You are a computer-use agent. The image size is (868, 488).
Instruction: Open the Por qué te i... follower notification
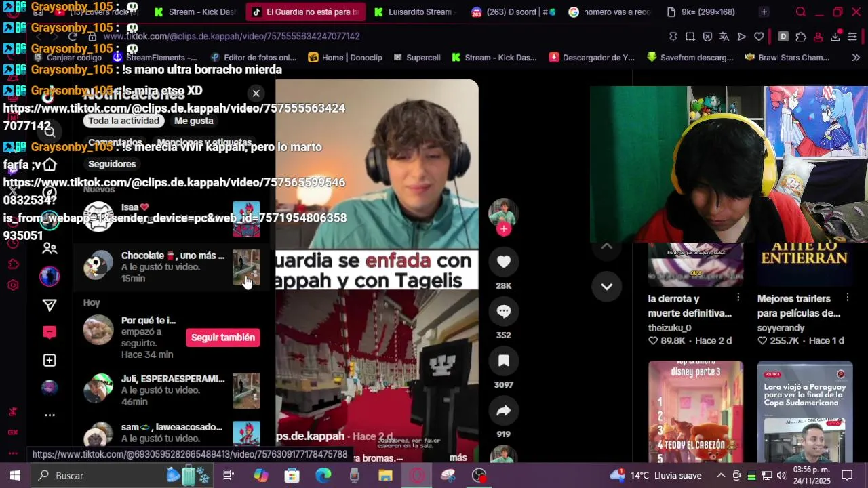pos(172,338)
